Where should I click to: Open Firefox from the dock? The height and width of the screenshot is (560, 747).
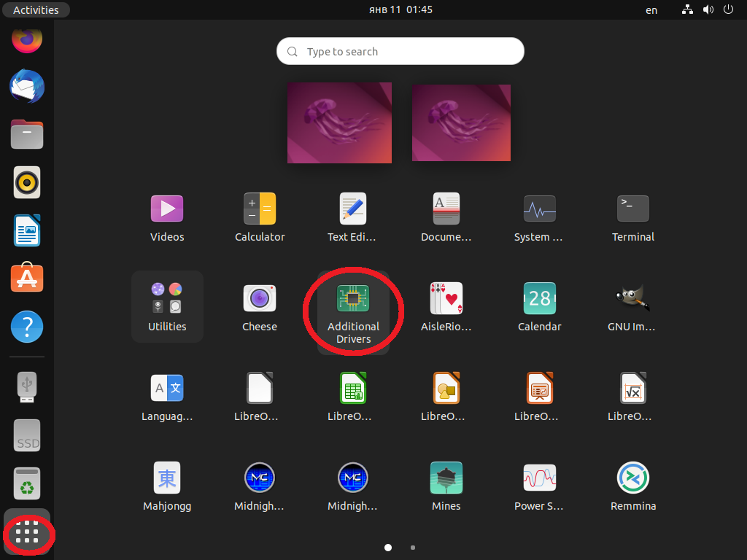(27, 39)
